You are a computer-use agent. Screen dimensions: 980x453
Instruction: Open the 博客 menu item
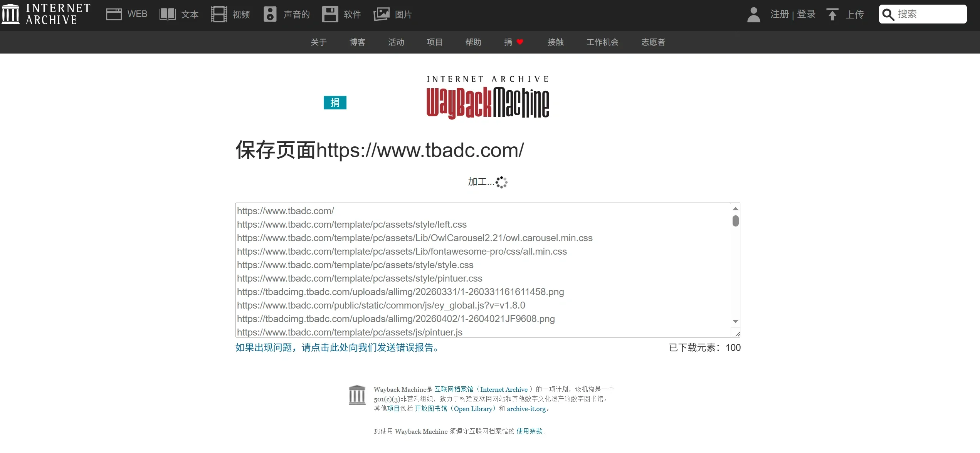357,42
